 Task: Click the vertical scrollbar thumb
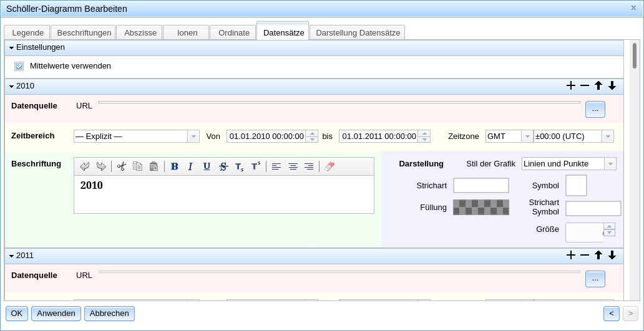635,55
